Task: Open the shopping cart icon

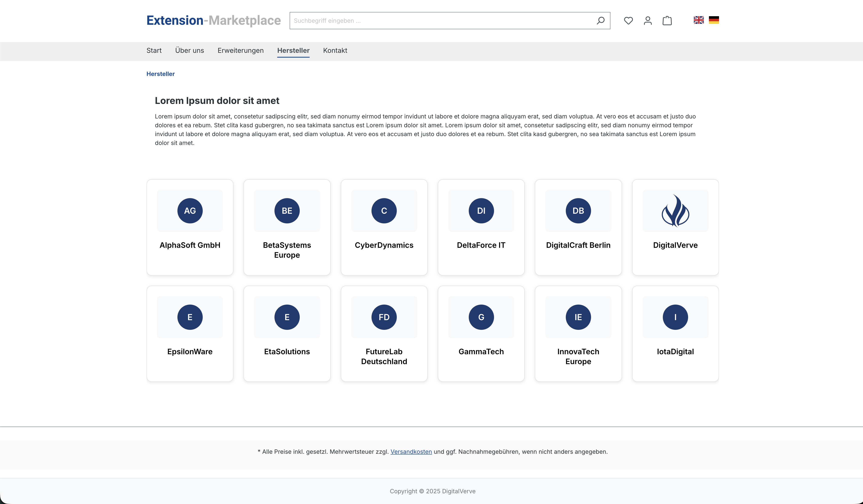Action: (x=667, y=21)
